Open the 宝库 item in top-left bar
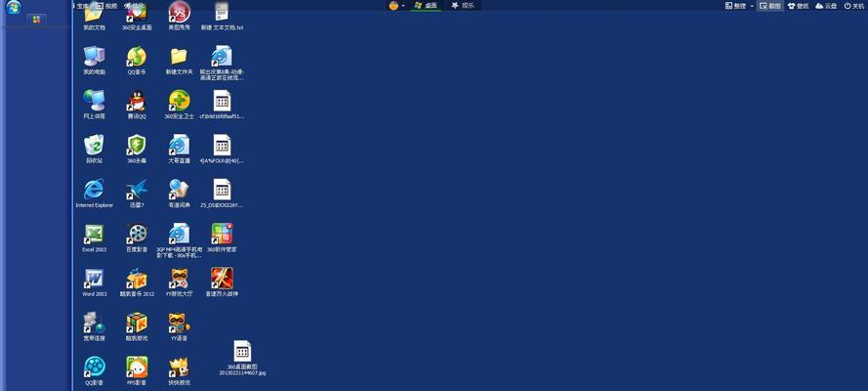The width and height of the screenshot is (868, 391). (x=81, y=6)
